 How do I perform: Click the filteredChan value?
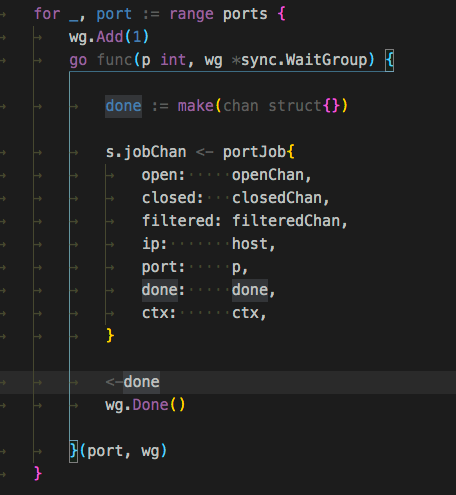(x=286, y=221)
